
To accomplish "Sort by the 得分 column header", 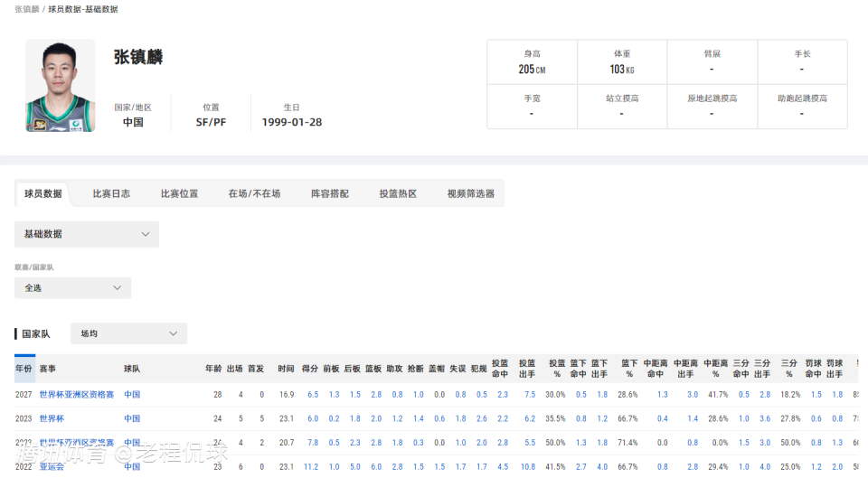I will [310, 369].
